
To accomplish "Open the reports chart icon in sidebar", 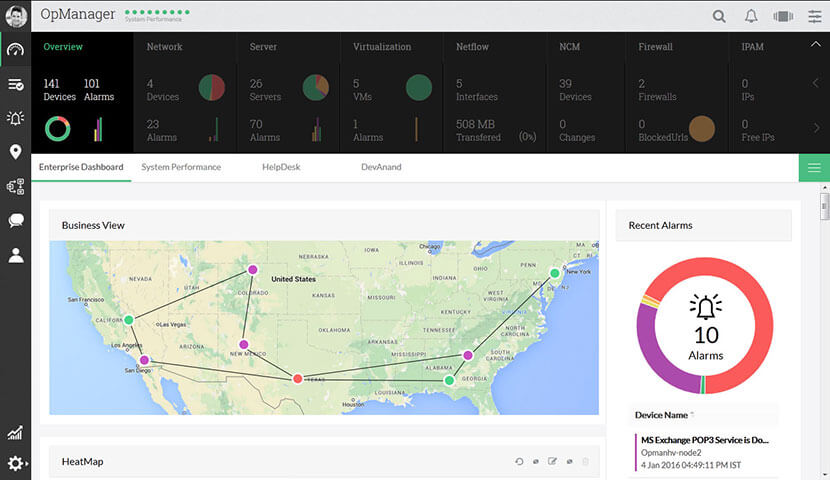I will point(15,433).
